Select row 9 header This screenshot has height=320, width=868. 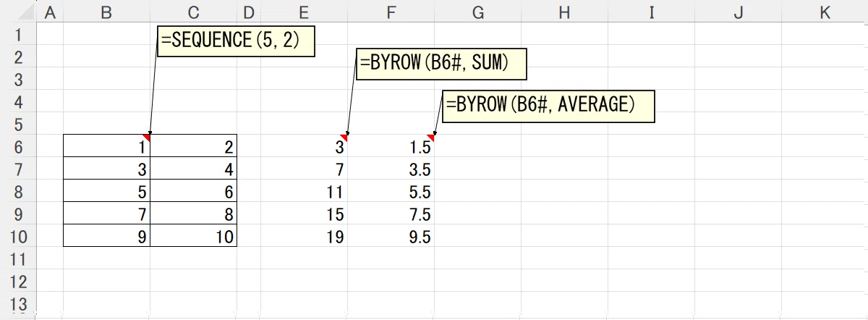[18, 214]
